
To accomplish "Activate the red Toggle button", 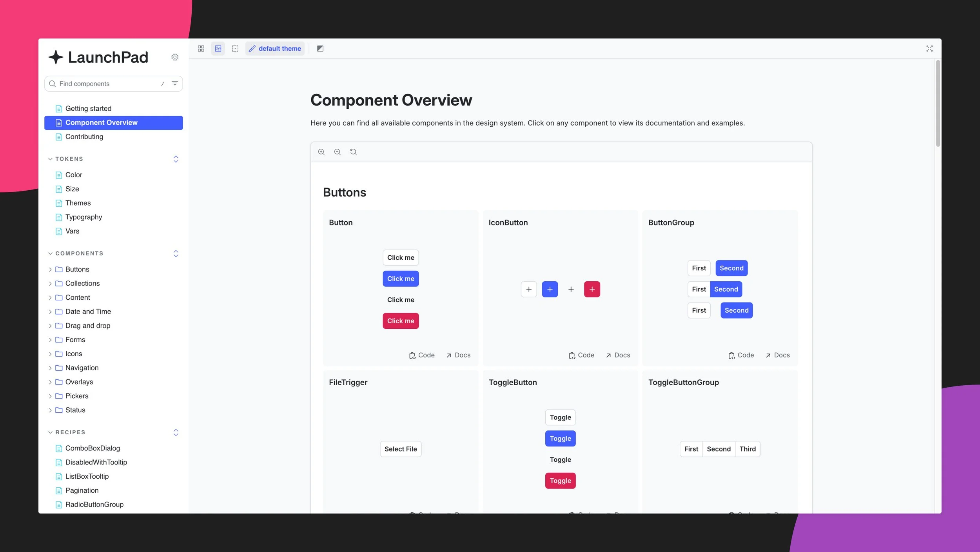I will point(560,480).
